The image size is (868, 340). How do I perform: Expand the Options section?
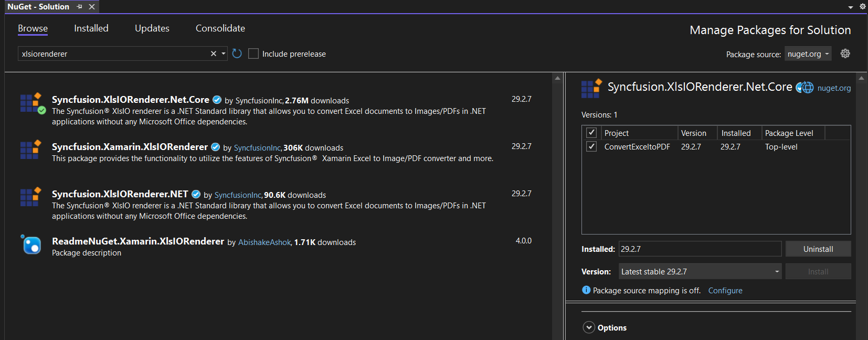coord(589,327)
